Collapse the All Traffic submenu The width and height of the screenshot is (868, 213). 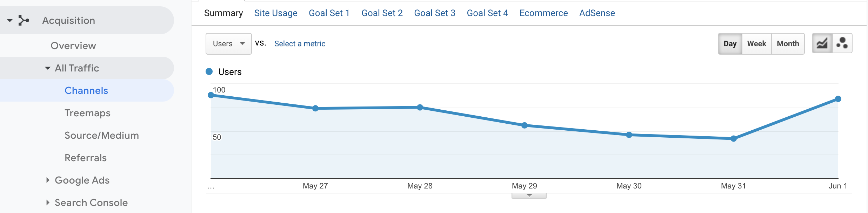pyautogui.click(x=48, y=68)
